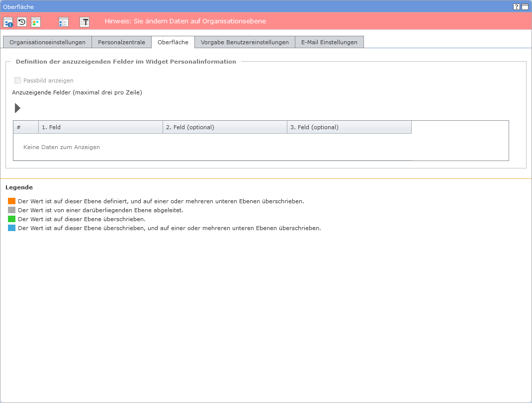Open the history icon with clock arrow
Viewport: 532px width, 403px height.
[22, 22]
